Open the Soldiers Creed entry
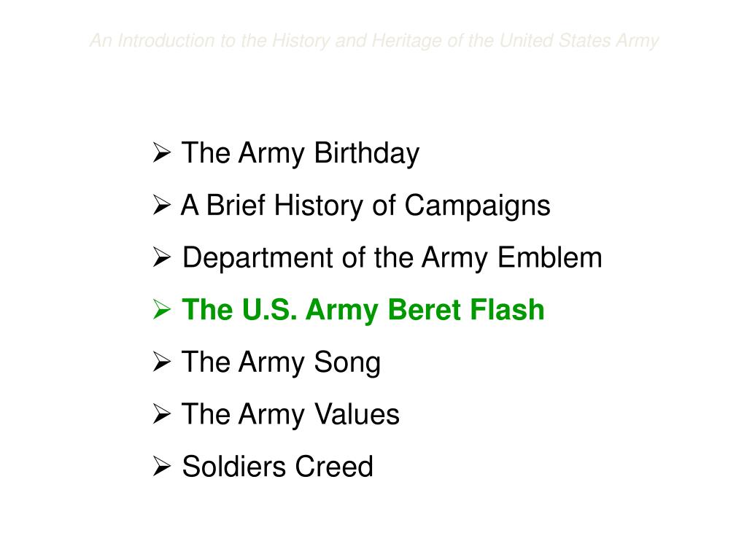 [x=278, y=467]
